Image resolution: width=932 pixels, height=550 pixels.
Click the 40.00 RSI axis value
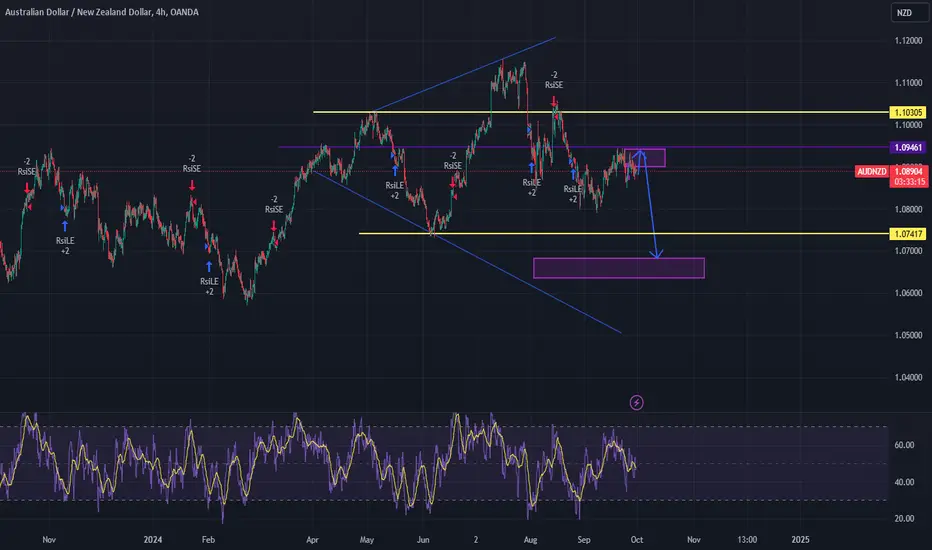click(x=904, y=482)
